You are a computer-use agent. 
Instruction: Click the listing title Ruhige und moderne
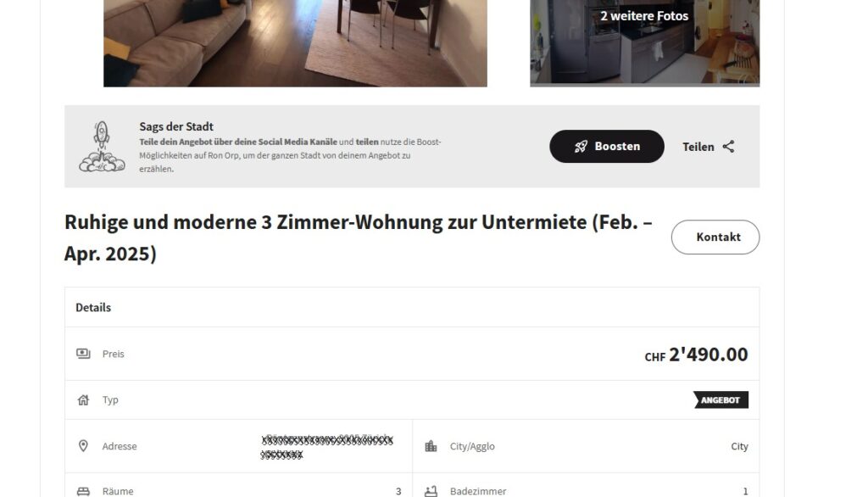359,237
